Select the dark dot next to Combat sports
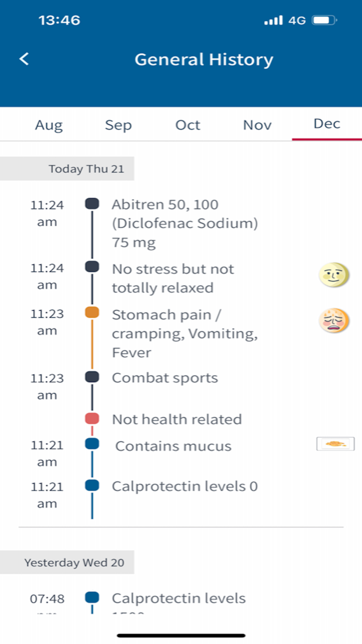362x644 pixels. (x=92, y=376)
